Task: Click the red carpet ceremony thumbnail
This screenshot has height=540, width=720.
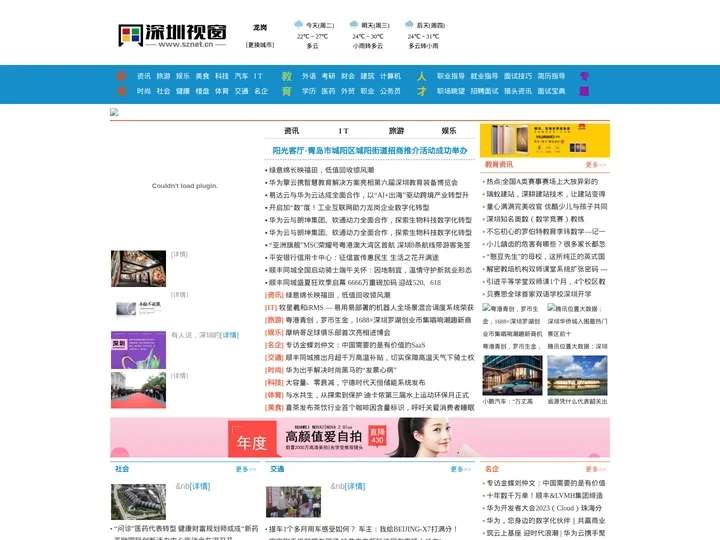Action: click(138, 390)
